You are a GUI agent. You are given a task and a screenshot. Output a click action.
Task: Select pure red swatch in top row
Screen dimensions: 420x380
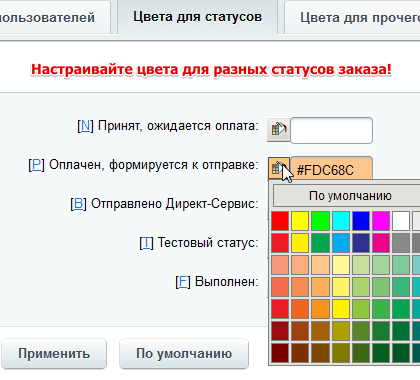280,221
